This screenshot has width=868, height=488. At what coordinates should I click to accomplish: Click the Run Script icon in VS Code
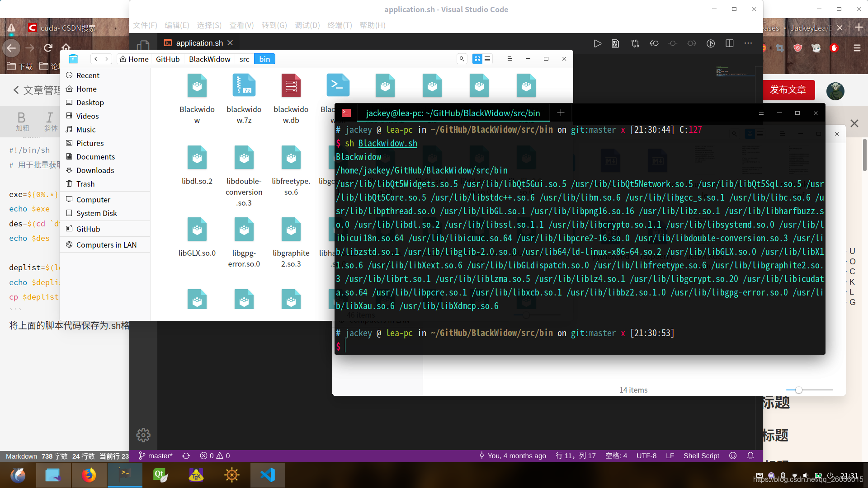(598, 43)
